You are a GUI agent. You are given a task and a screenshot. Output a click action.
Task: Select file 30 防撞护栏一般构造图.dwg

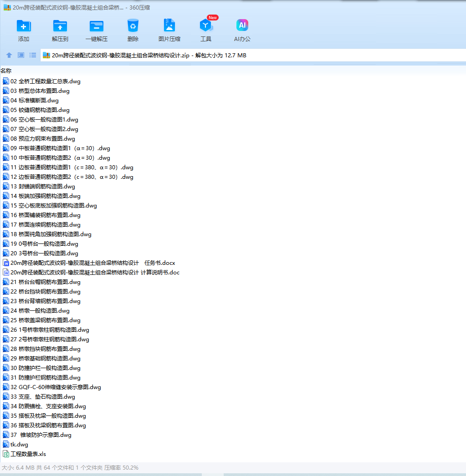(x=41, y=368)
